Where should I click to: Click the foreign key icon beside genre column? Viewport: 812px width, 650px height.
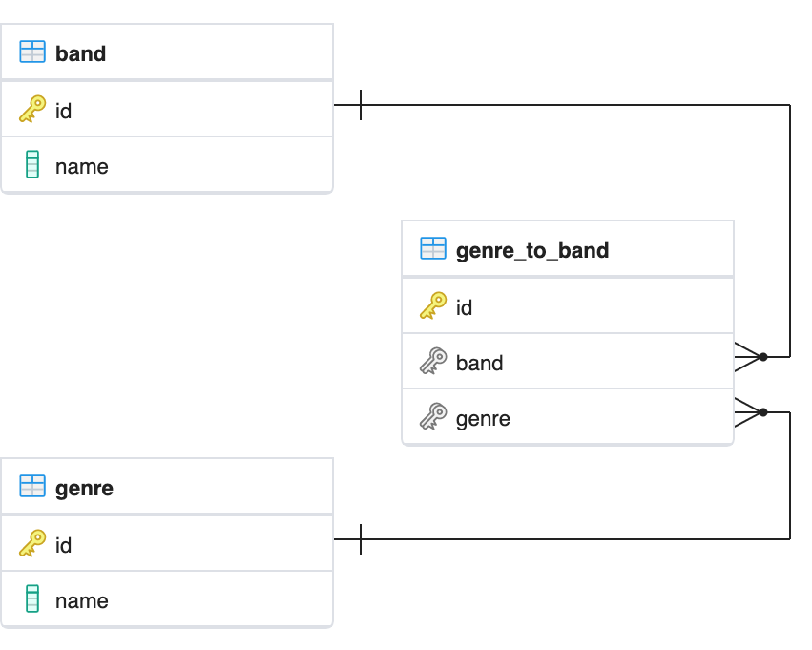[433, 416]
